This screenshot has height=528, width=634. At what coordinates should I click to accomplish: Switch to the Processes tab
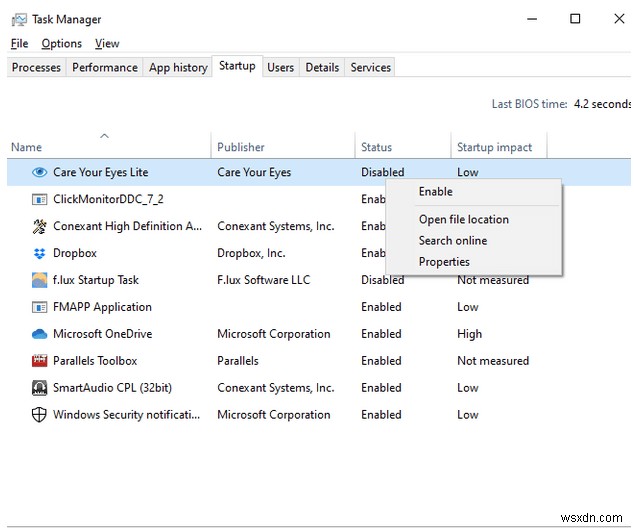pos(36,67)
